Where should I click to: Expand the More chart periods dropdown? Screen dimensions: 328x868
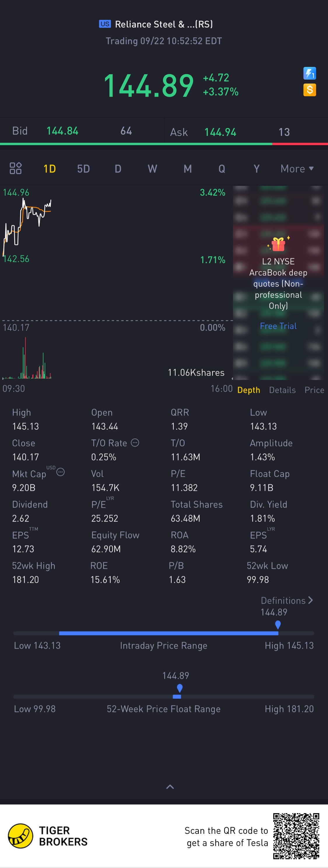(297, 168)
